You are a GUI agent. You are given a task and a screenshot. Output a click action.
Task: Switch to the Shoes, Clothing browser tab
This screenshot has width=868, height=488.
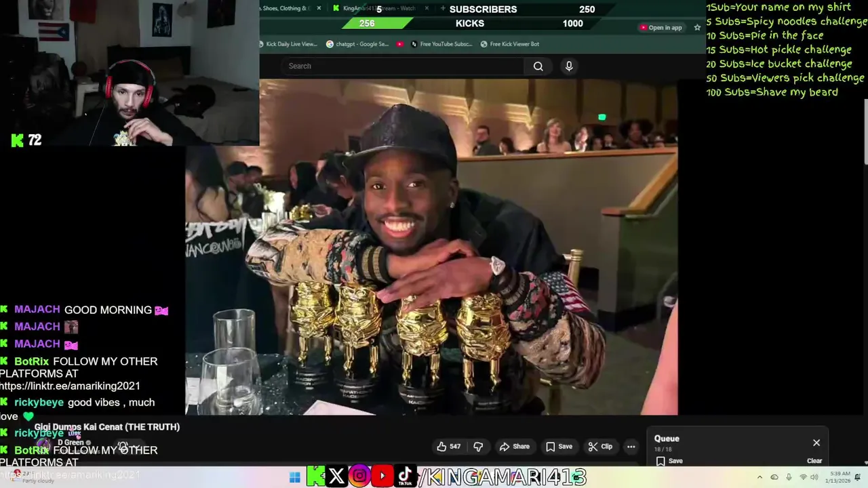[285, 8]
